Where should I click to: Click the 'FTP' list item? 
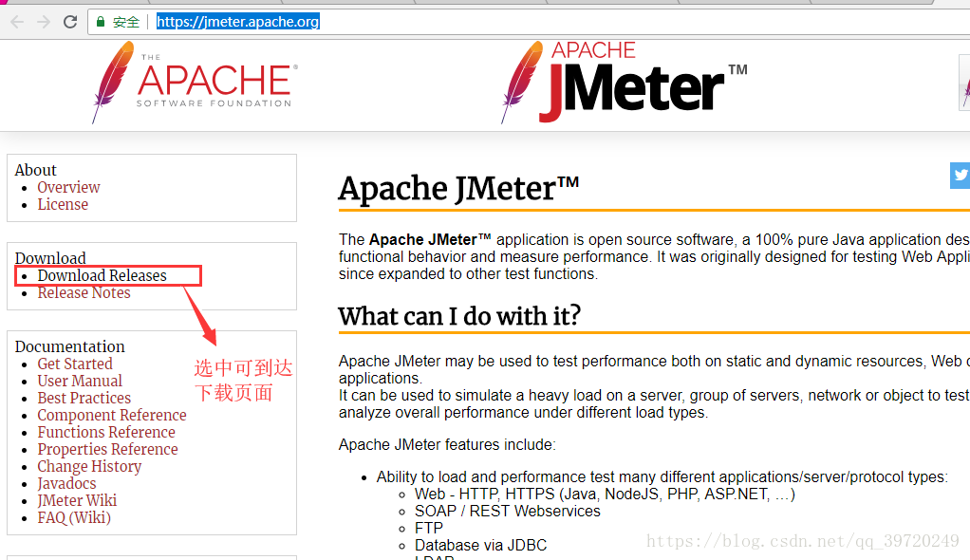coord(429,529)
